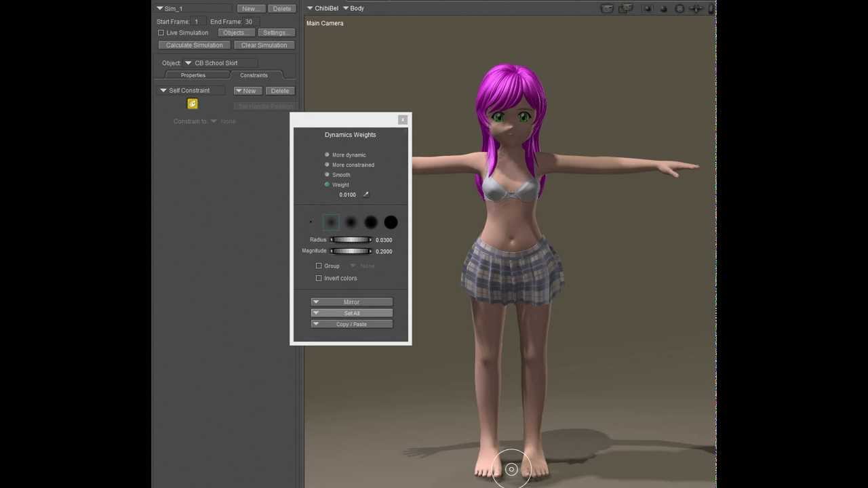Switch to the Constraints tab
868x488 pixels.
point(254,75)
